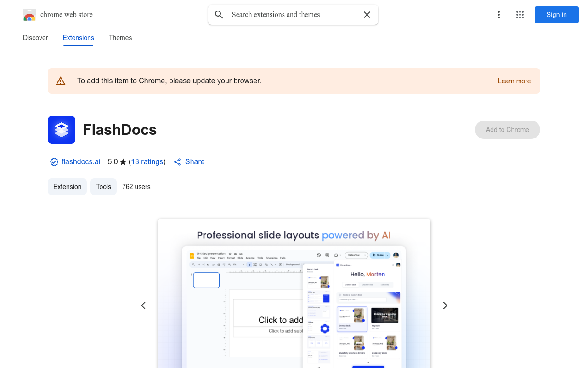The image size is (588, 368).
Task: Click the disabled Add to Chrome button
Action: click(x=508, y=130)
